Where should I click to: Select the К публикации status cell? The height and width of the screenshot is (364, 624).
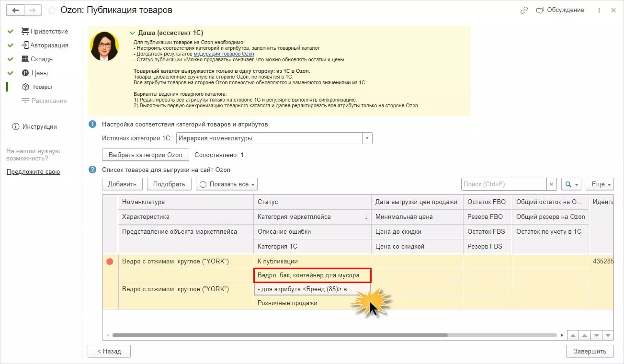pos(312,262)
